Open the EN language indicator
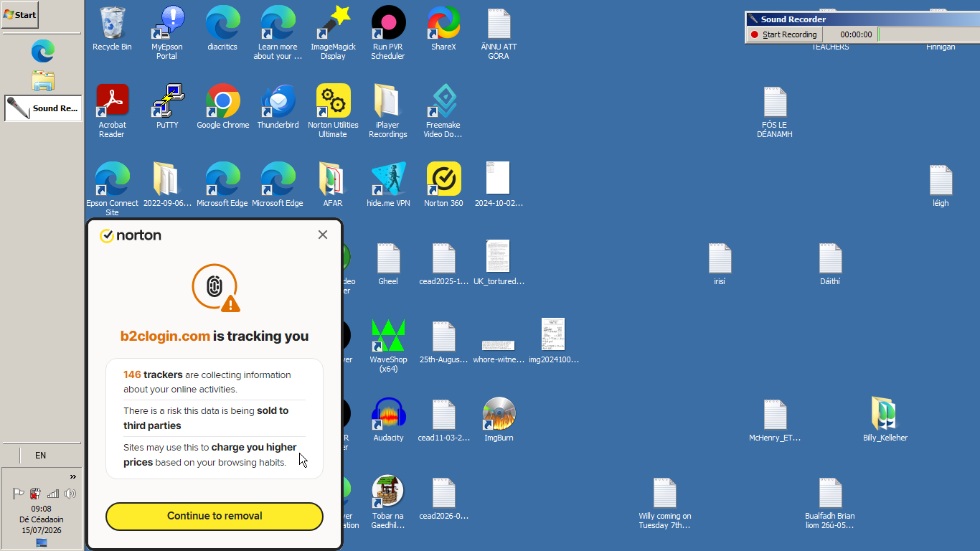Viewport: 980px width, 551px height. 40,455
